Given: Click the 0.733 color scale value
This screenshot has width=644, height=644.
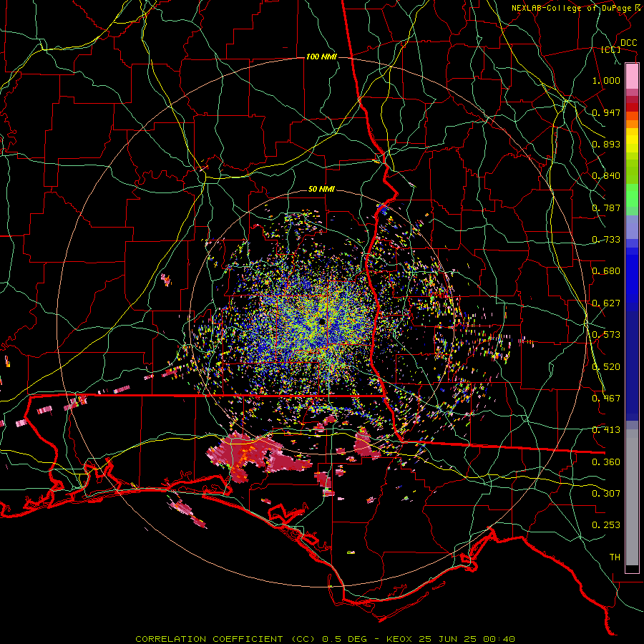Looking at the screenshot, I should 606,240.
